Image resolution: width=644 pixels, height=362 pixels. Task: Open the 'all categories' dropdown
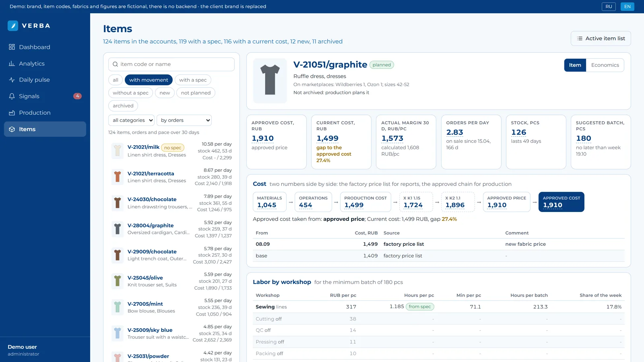(132, 120)
